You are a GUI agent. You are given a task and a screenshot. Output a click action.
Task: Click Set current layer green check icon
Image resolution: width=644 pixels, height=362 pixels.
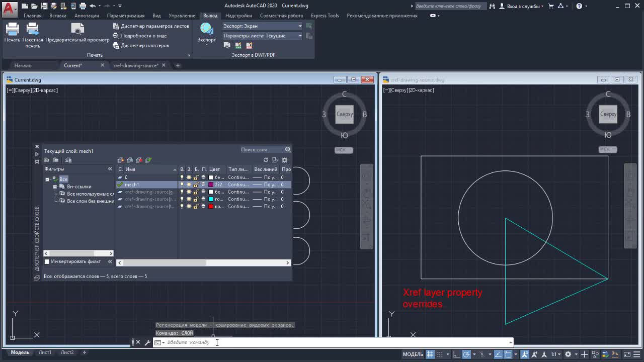[x=148, y=160]
